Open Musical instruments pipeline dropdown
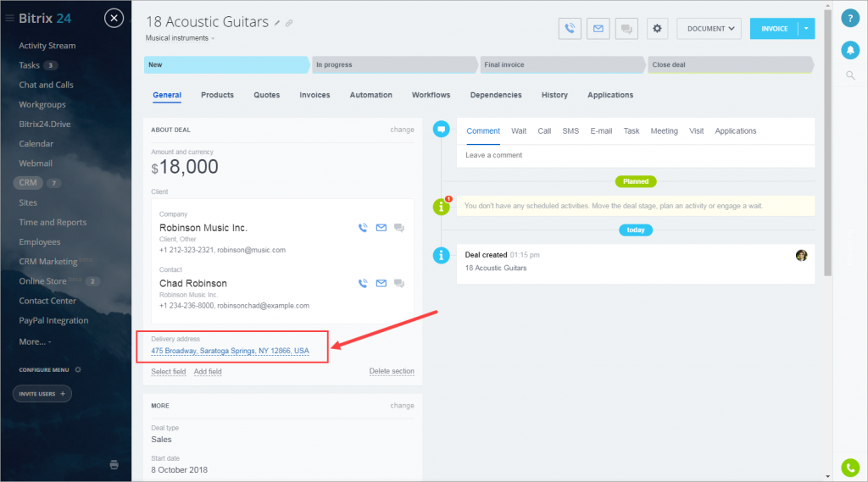Viewport: 868px width, 482px height. (x=180, y=38)
